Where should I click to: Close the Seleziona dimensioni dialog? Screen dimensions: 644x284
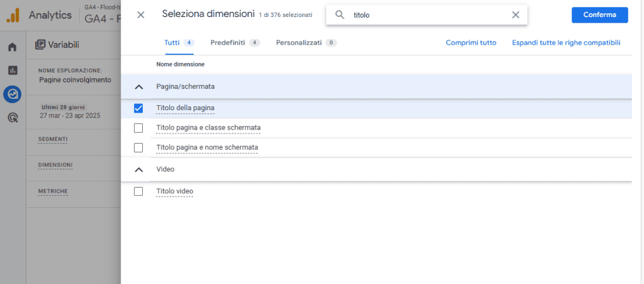pos(141,14)
